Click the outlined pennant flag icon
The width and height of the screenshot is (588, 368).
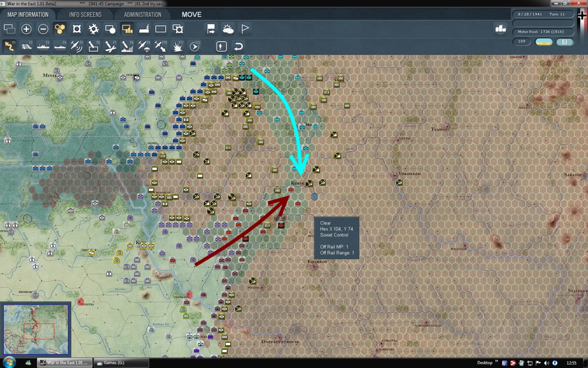[245, 29]
